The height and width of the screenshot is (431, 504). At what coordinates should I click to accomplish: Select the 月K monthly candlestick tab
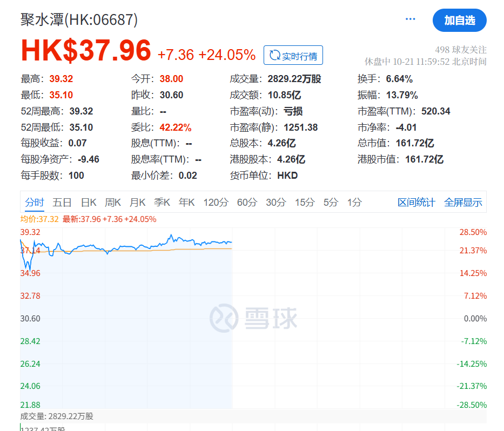138,203
